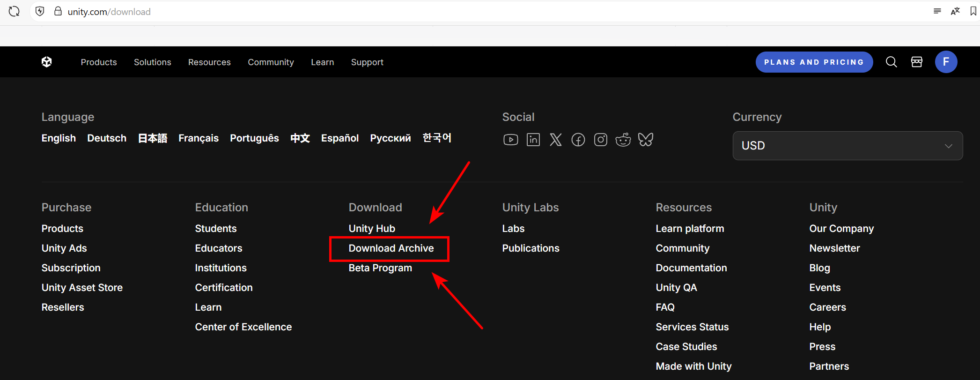This screenshot has width=980, height=380.
Task: Toggle the reader view icon
Action: [937, 11]
